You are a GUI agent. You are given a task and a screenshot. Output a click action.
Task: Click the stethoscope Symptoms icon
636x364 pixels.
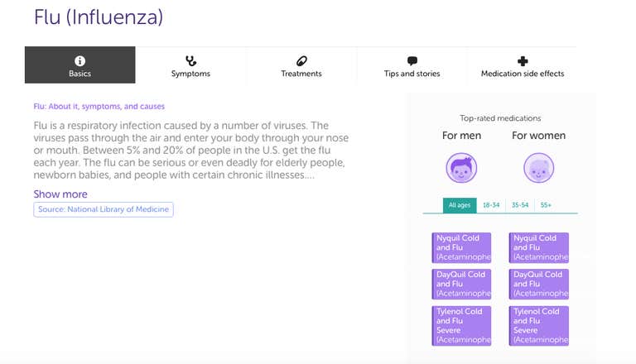coord(190,60)
